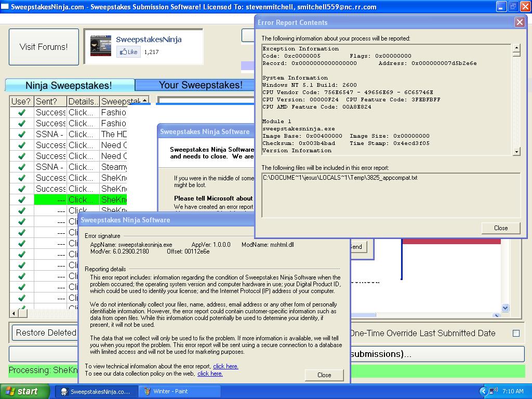Click inside the exception information text box
Image resolution: width=532 pixels, height=399 pixels.
(386, 99)
